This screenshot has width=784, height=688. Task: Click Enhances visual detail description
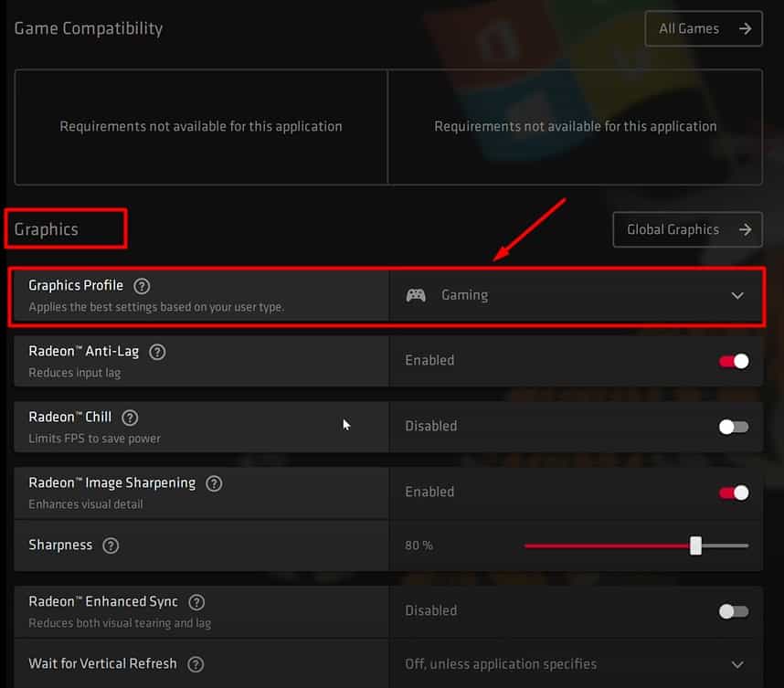coord(86,504)
